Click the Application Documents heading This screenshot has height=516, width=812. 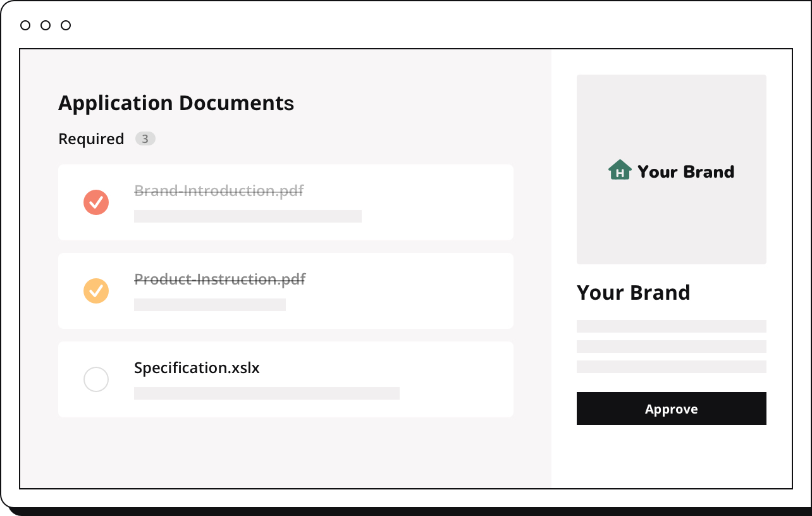pyautogui.click(x=176, y=103)
